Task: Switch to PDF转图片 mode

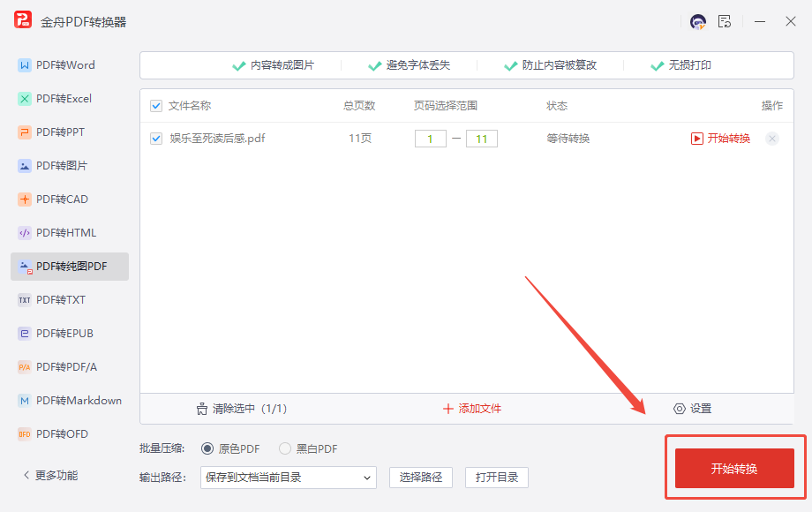Action: tap(70, 166)
